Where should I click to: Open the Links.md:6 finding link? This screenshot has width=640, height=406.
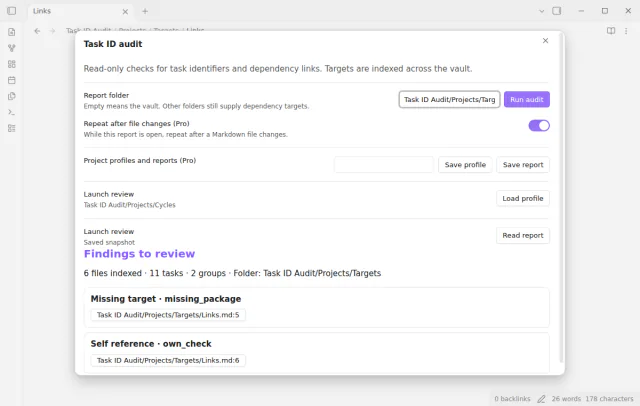168,360
